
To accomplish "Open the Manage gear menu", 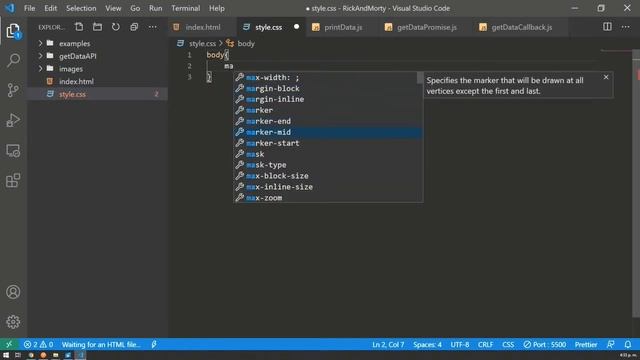I will pyautogui.click(x=13, y=322).
